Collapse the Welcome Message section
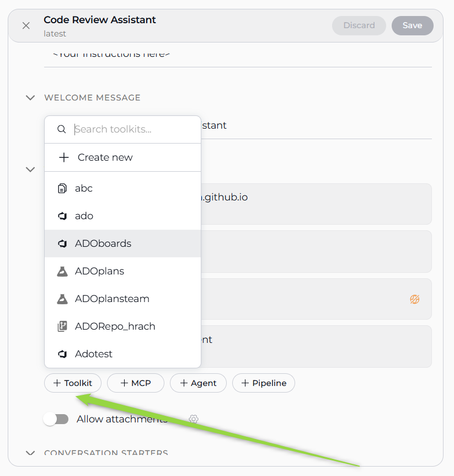Image resolution: width=454 pixels, height=476 pixels. pyautogui.click(x=30, y=98)
